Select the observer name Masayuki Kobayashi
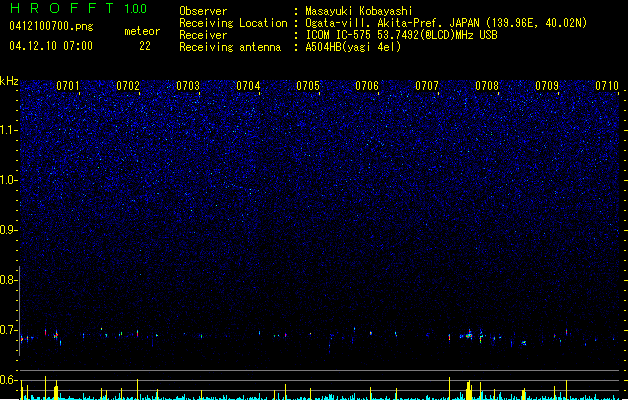The height and width of the screenshot is (400, 629). (x=359, y=11)
